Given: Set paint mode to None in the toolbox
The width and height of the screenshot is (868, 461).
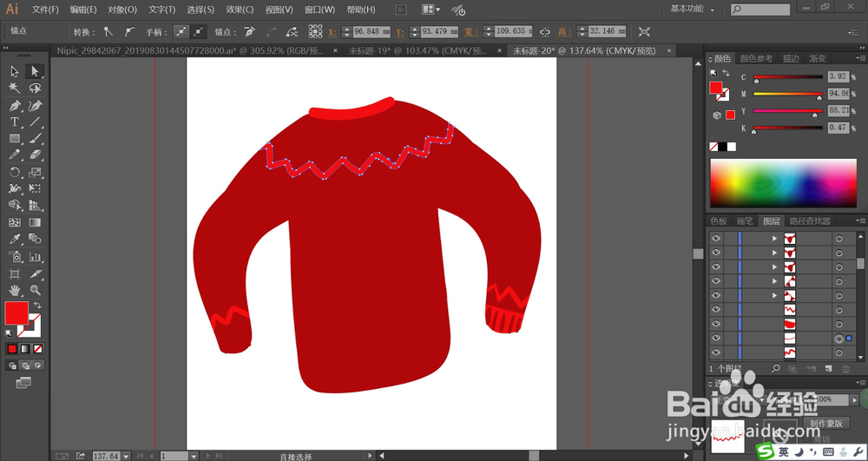Looking at the screenshot, I should [37, 349].
